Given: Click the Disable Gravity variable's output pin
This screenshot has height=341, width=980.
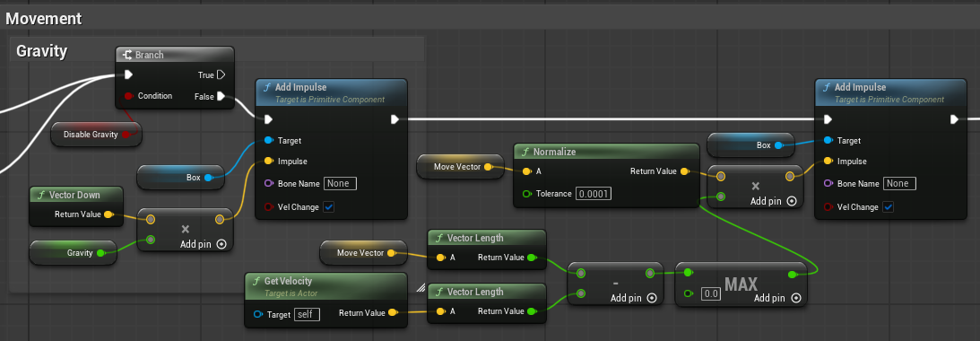Looking at the screenshot, I should (x=126, y=135).
